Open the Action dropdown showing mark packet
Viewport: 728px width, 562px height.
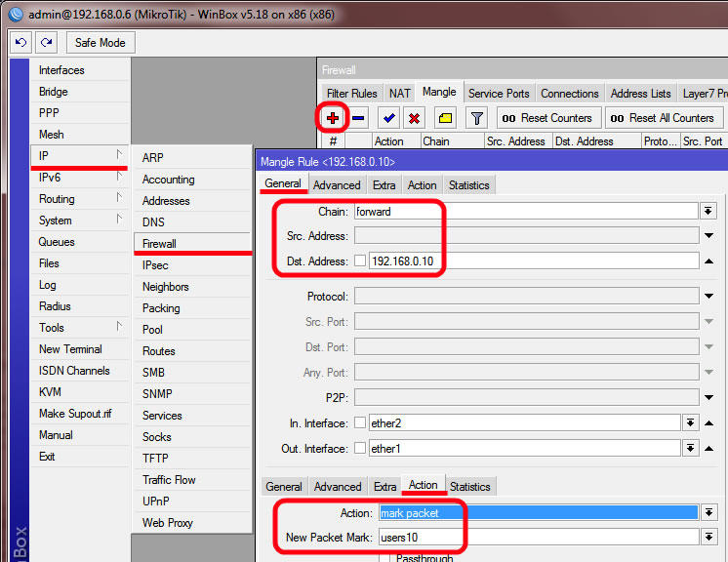tap(708, 513)
